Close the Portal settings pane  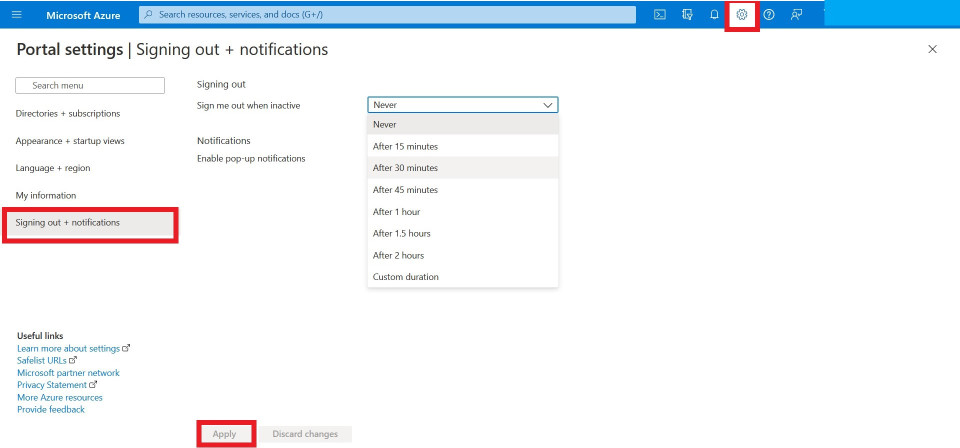tap(932, 49)
